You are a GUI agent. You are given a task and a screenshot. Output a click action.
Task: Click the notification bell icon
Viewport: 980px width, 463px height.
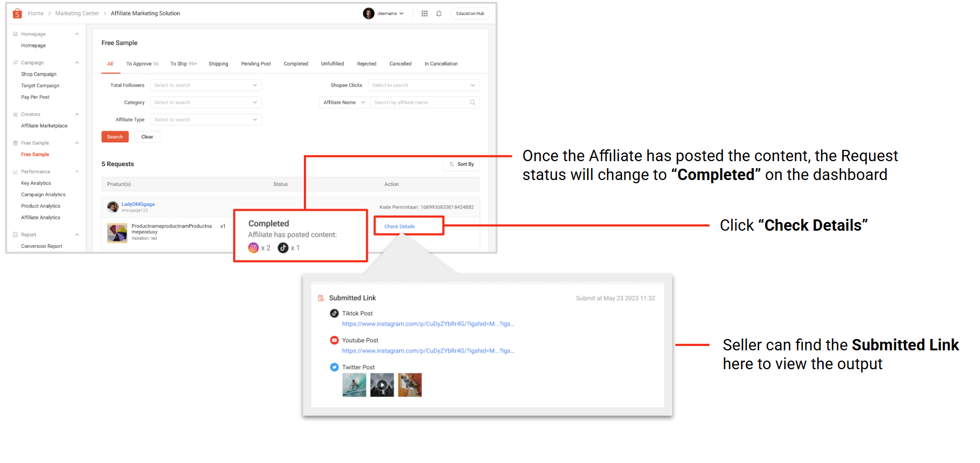[x=439, y=13]
